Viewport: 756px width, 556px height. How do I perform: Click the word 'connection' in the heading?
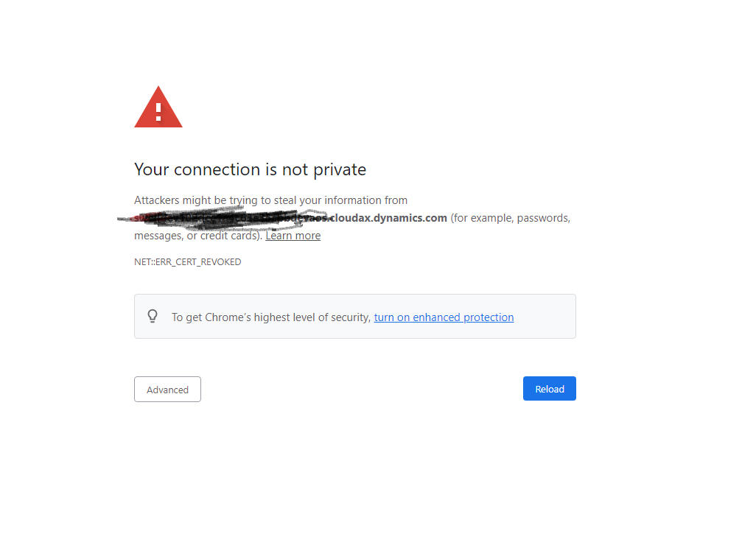(x=217, y=169)
